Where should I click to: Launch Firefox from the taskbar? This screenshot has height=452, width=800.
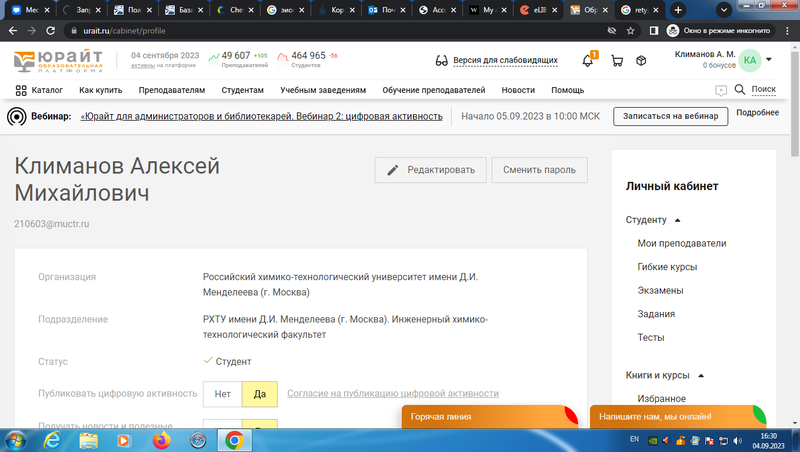[x=160, y=439]
